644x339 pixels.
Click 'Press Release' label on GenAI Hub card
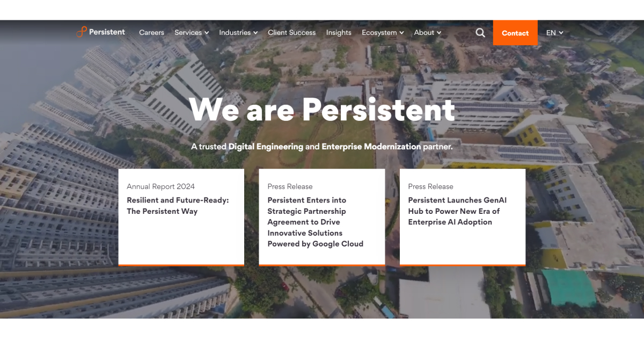coord(430,186)
